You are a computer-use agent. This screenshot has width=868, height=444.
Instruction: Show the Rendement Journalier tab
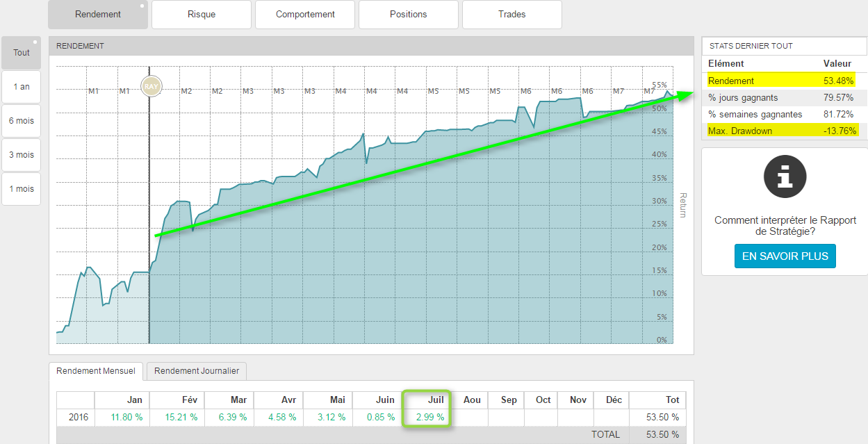point(197,371)
